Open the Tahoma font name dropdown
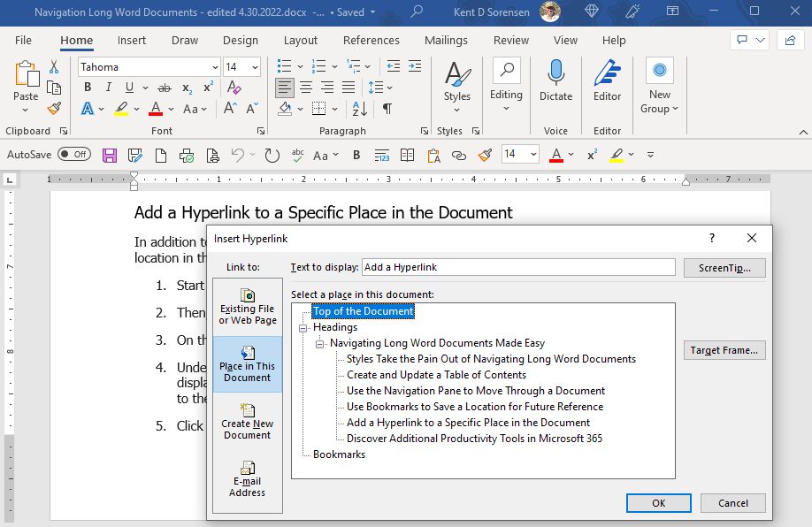This screenshot has width=812, height=527. (215, 67)
